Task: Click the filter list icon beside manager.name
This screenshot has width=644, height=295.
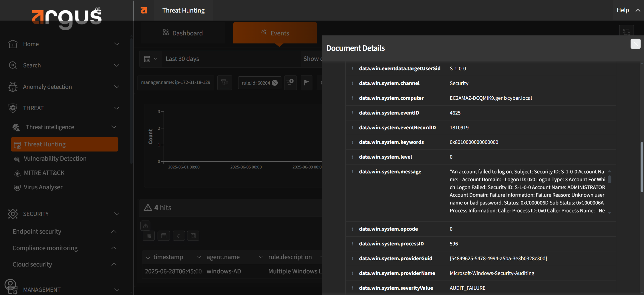Action: (x=224, y=83)
